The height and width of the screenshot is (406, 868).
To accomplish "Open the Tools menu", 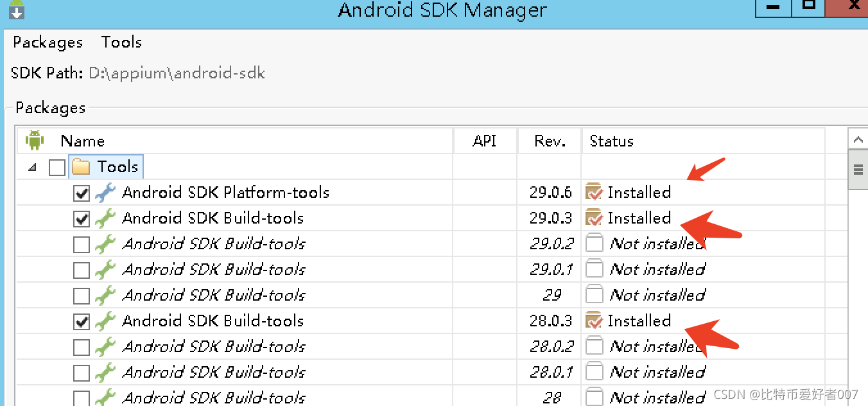I will click(x=121, y=42).
